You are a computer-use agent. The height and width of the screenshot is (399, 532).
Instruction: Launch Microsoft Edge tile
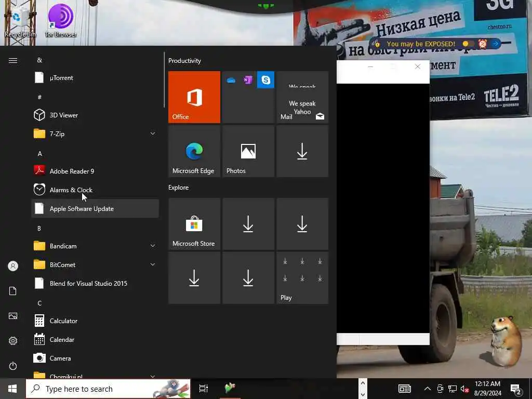194,151
